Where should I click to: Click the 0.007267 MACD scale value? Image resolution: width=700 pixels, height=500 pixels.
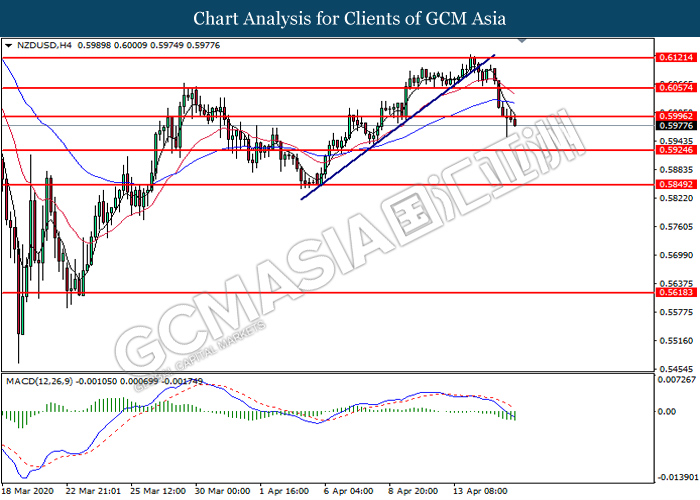(x=678, y=379)
